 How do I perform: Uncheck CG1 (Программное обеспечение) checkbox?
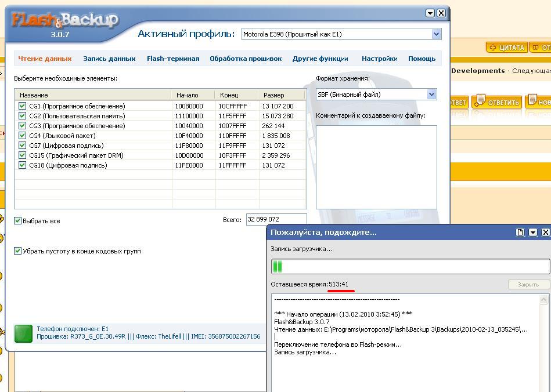(x=22, y=106)
